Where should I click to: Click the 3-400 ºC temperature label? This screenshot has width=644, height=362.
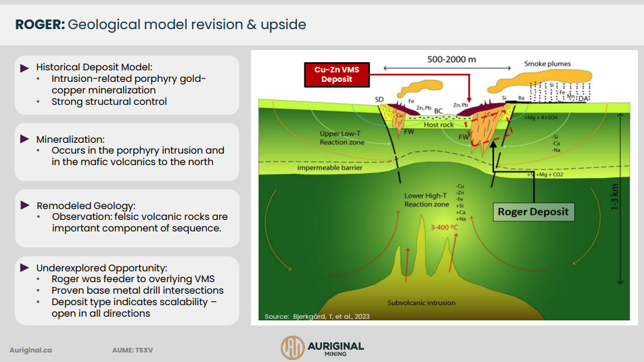[444, 227]
